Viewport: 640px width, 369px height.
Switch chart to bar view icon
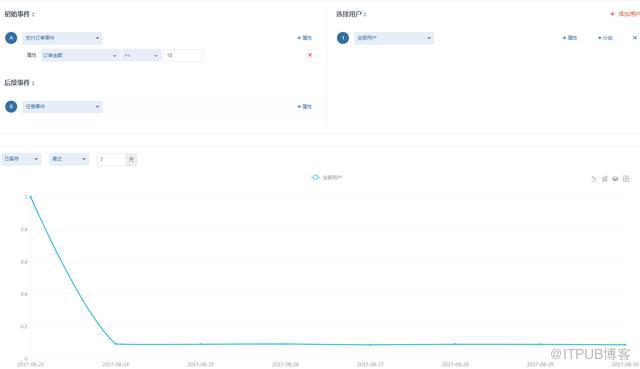[x=604, y=179]
